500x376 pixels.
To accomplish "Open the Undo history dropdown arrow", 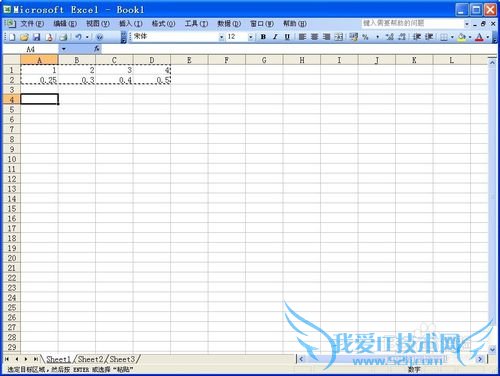I will 87,37.
